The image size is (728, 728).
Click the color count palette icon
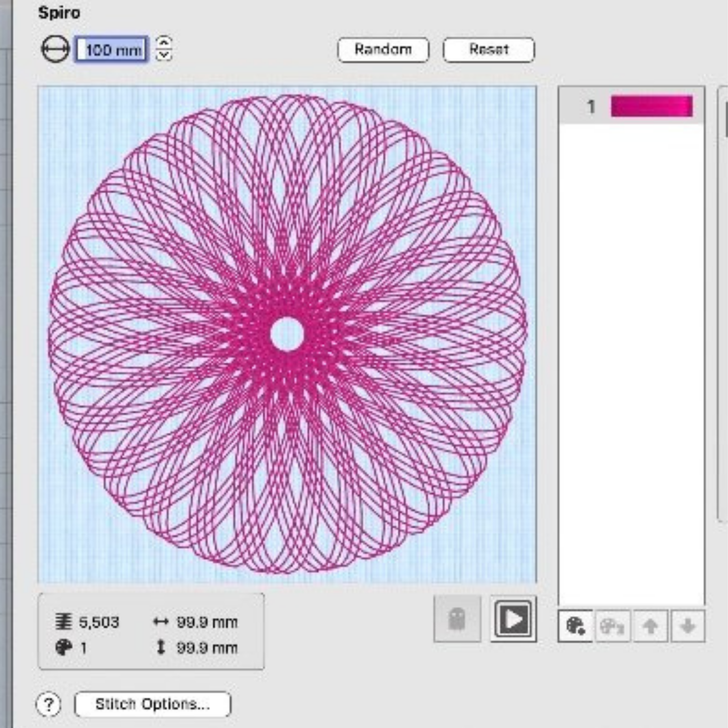pos(63,648)
